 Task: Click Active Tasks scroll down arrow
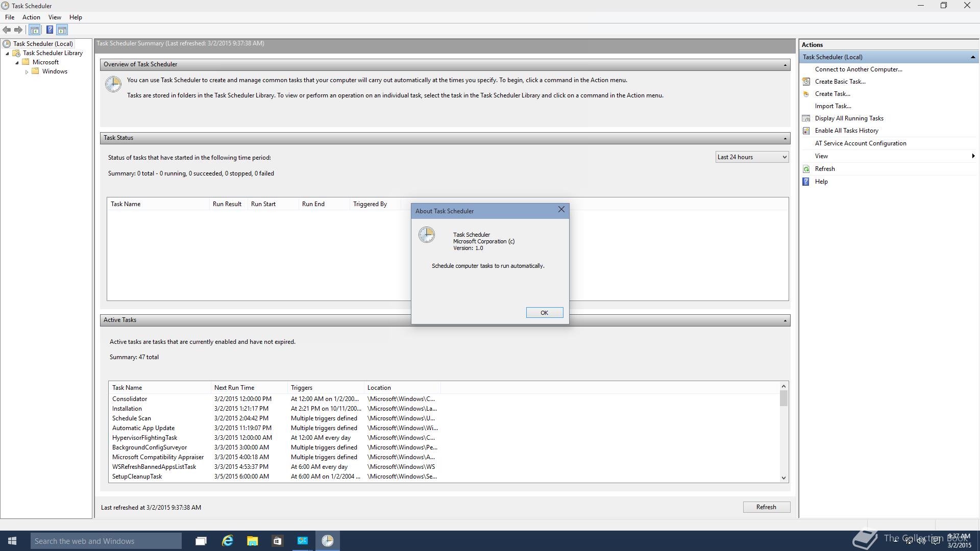click(783, 478)
